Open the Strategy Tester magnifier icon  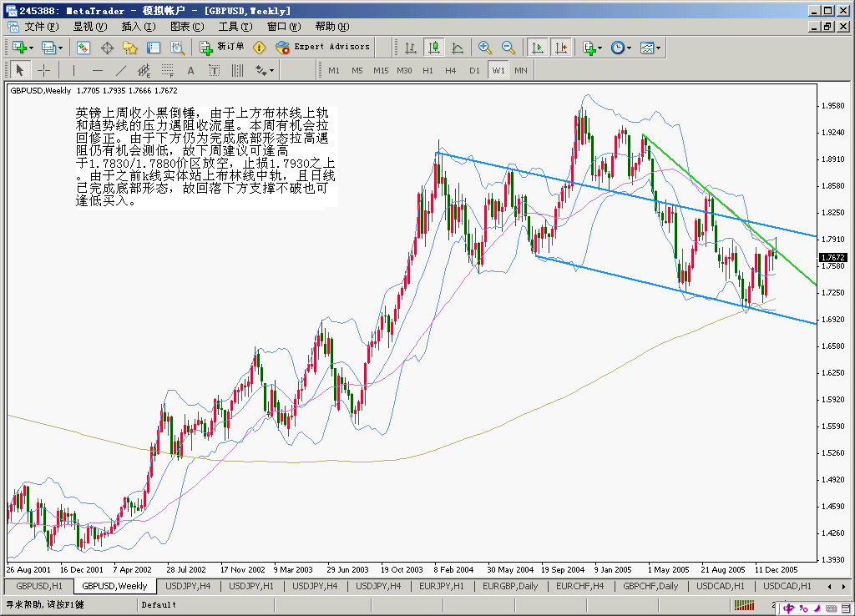(177, 48)
